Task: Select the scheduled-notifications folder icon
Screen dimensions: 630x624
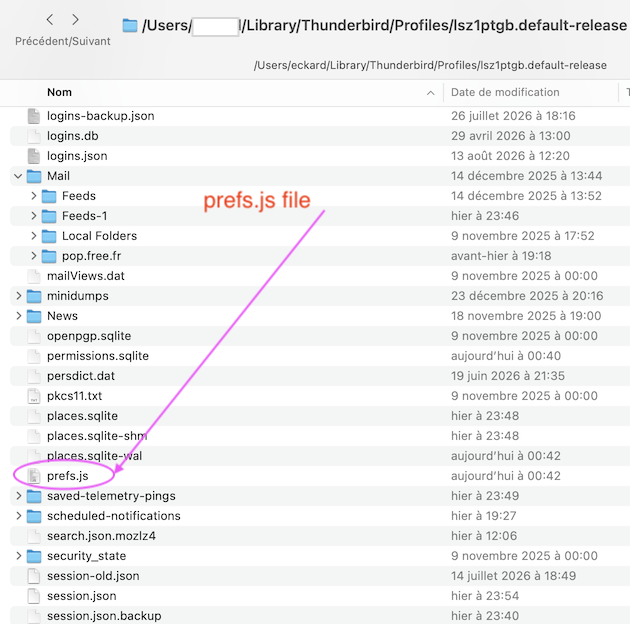Action: [x=34, y=516]
